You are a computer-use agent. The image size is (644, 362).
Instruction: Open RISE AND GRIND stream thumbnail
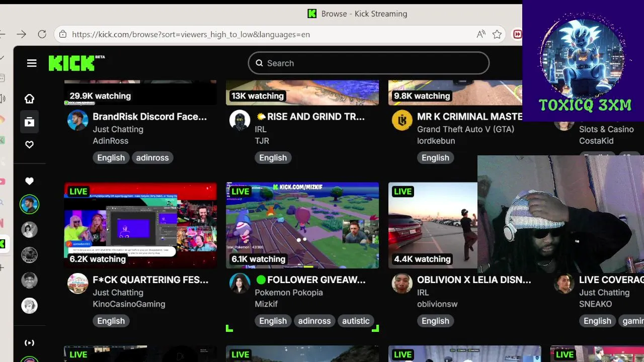(x=302, y=93)
